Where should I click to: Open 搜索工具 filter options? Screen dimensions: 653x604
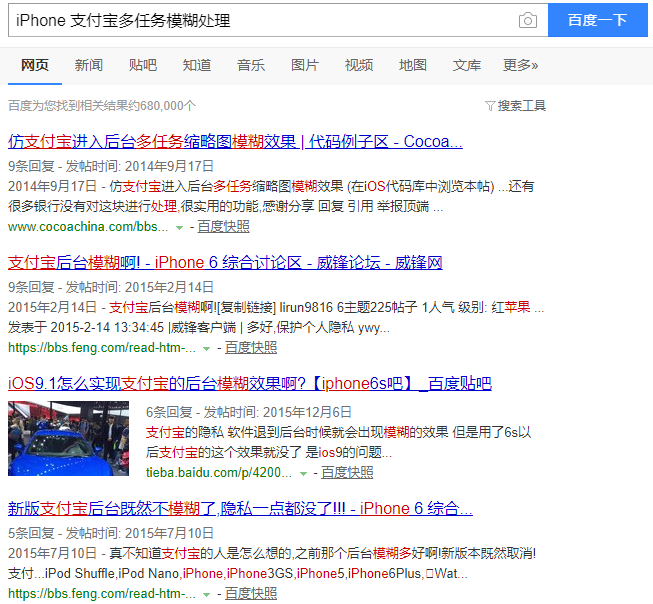(x=521, y=106)
